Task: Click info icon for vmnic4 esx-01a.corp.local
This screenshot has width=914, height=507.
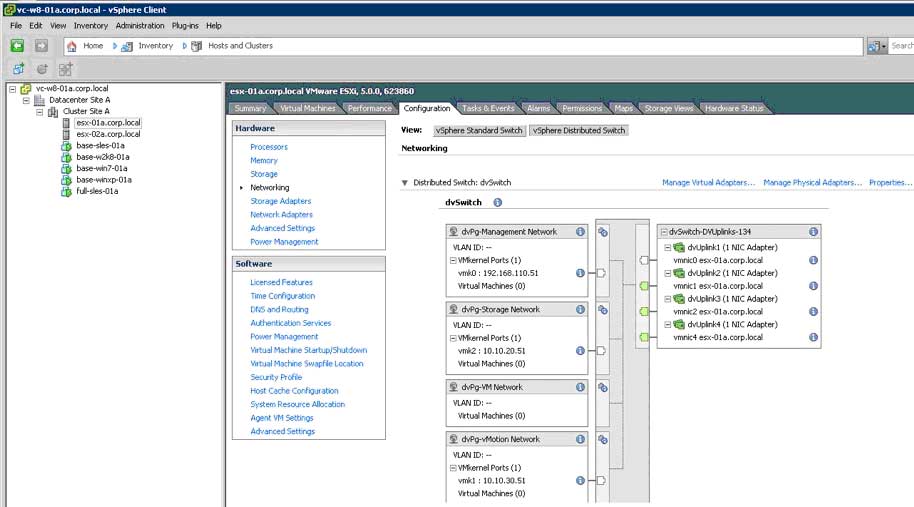Action: 813,337
